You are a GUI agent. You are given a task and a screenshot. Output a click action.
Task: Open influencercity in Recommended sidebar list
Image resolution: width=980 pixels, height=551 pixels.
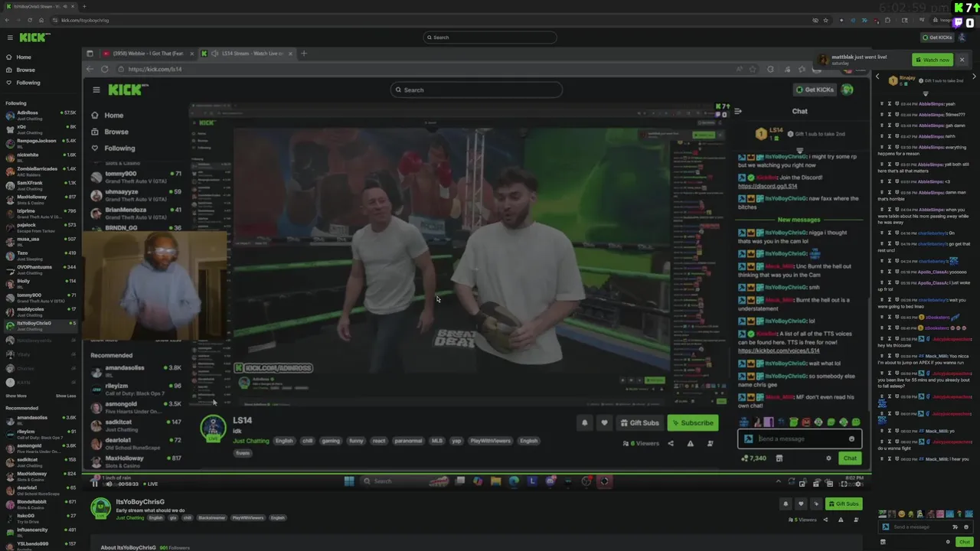[40, 533]
